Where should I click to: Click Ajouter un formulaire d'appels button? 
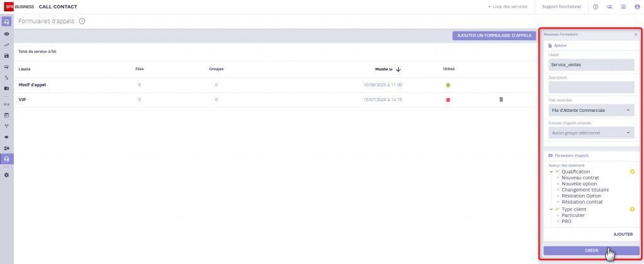(494, 36)
